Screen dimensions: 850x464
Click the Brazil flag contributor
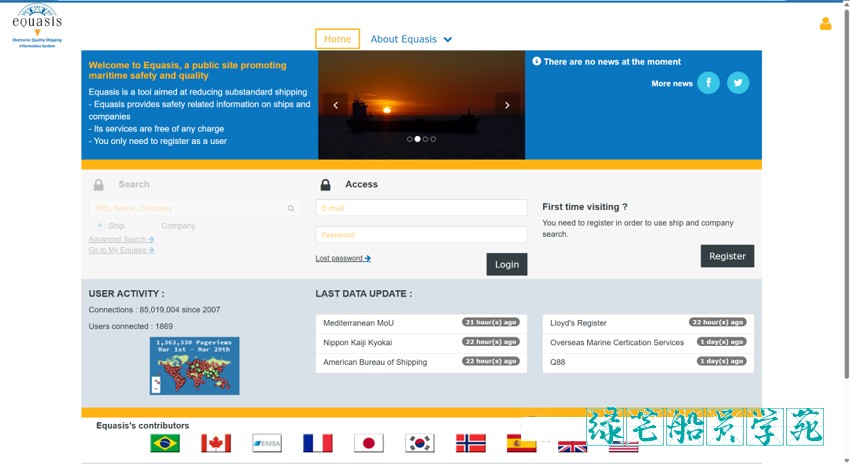click(x=165, y=443)
